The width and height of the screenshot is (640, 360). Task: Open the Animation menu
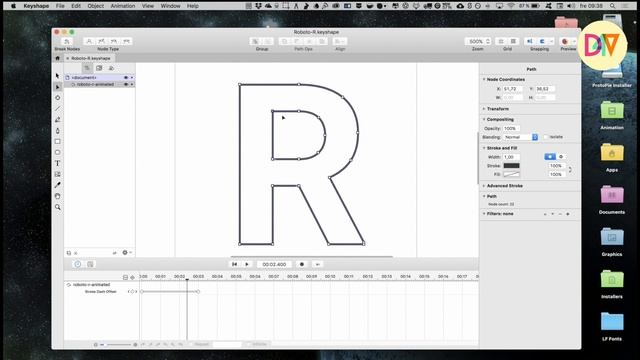click(x=122, y=6)
